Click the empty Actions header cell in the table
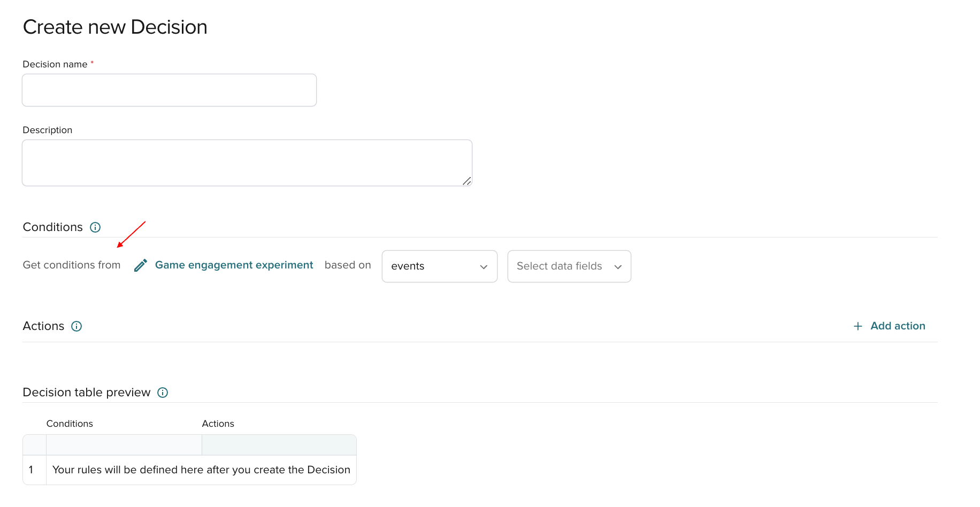The width and height of the screenshot is (980, 507). [279, 445]
